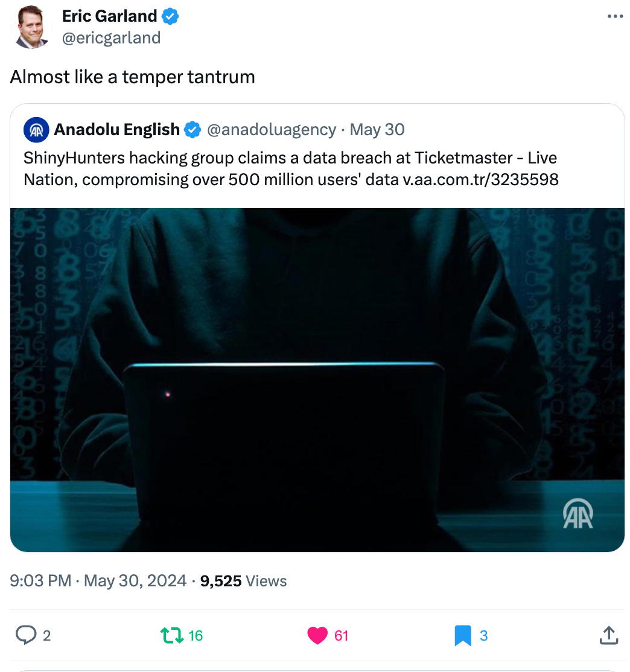Open the share upload icon
This screenshot has width=630, height=672.
click(608, 635)
